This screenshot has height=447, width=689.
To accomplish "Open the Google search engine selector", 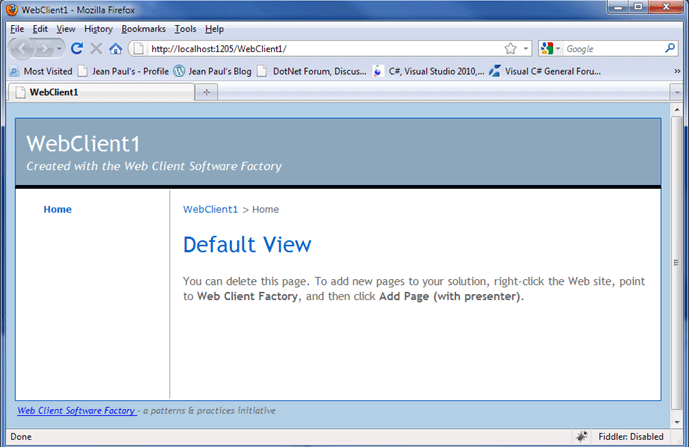I will point(550,48).
